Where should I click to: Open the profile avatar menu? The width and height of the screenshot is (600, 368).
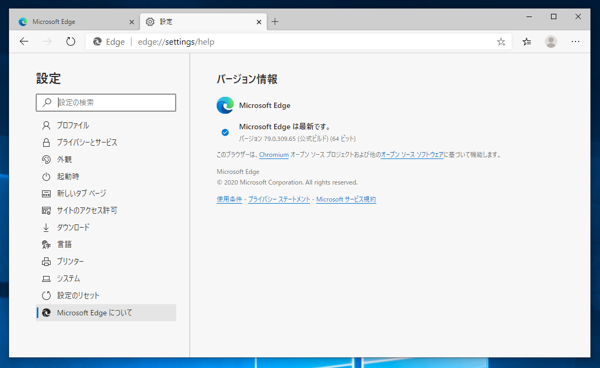551,42
